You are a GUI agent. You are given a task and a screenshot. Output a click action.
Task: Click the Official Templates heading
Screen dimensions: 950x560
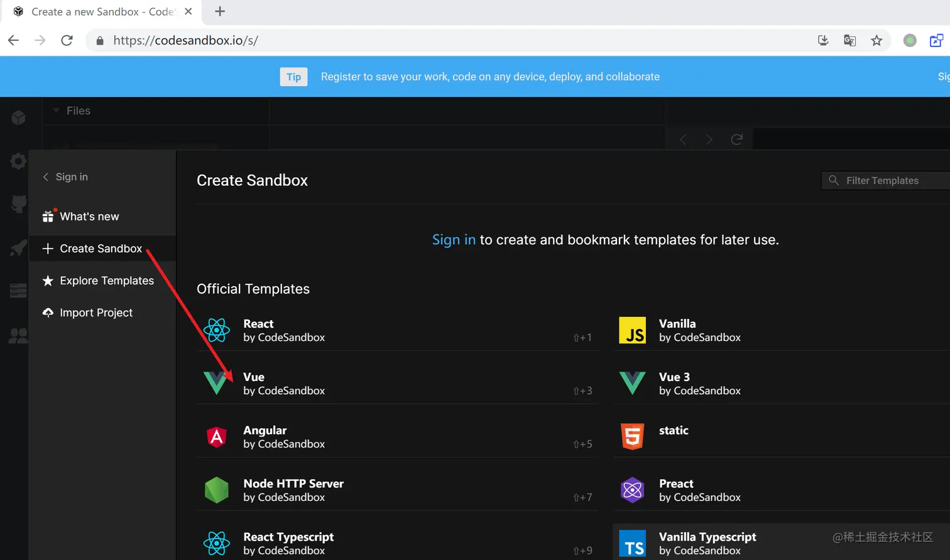pos(253,289)
